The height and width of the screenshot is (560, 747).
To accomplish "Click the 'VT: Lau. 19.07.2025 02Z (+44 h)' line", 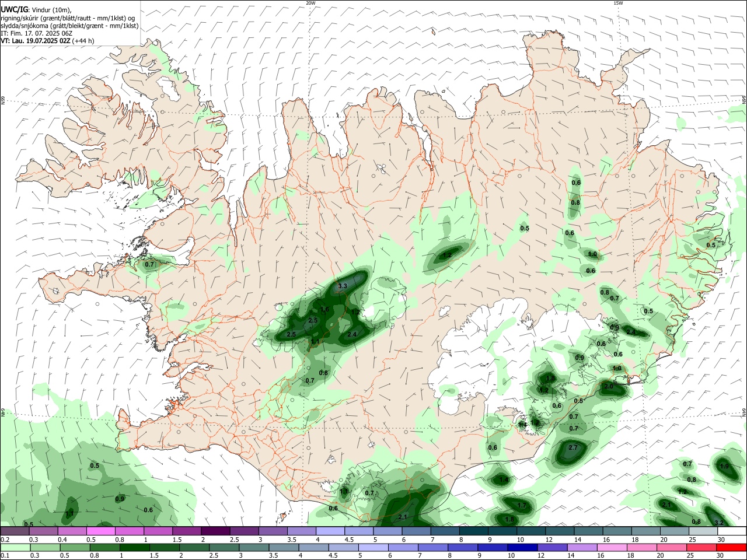I will pos(47,41).
